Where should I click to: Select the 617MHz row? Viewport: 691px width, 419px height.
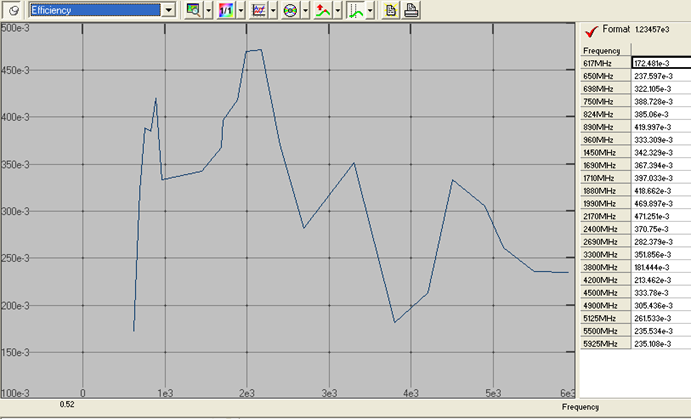(x=606, y=63)
